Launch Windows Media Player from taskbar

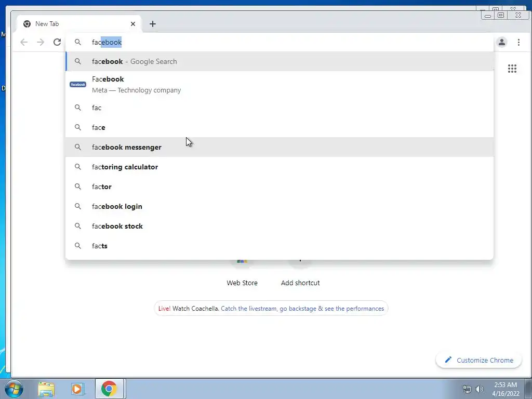(77, 389)
